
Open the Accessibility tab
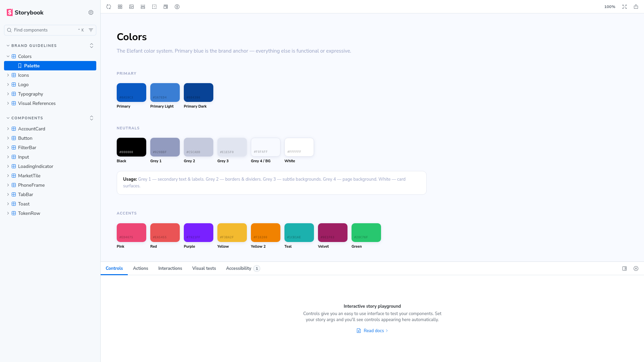(243, 268)
